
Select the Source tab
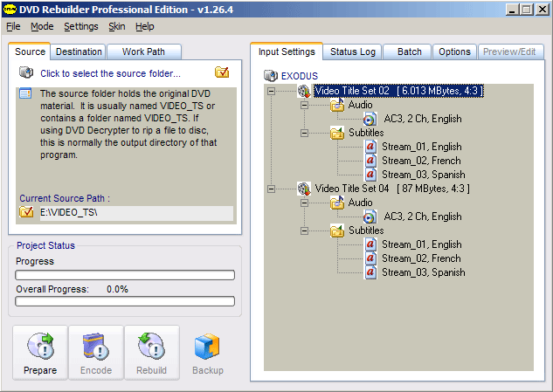point(30,52)
